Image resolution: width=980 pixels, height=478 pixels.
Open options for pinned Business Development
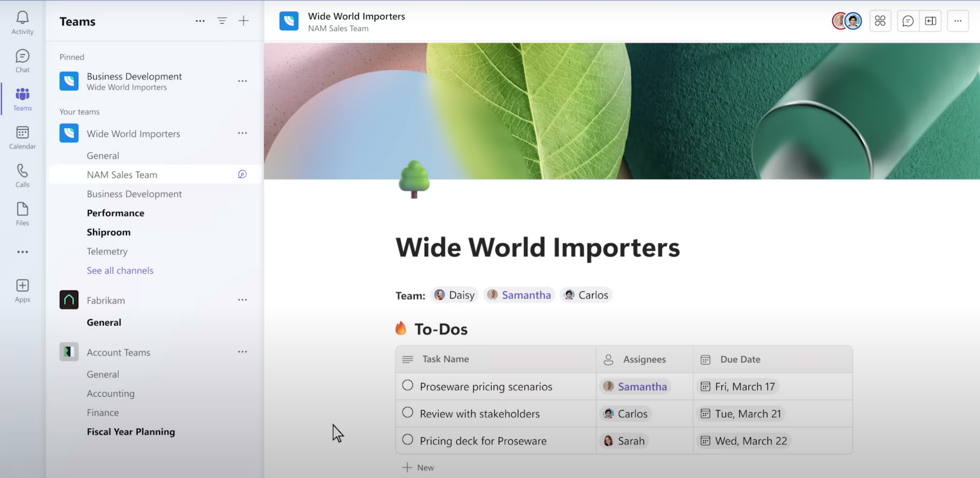pyautogui.click(x=243, y=81)
